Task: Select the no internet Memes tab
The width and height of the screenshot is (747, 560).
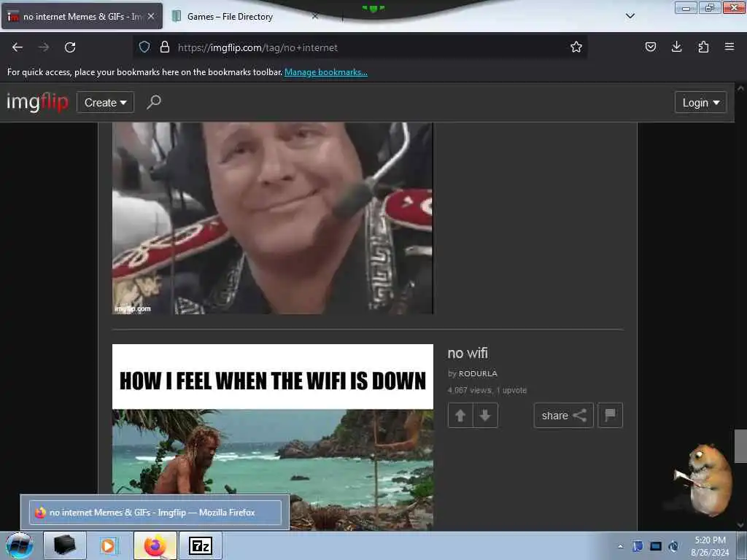Action: click(x=76, y=17)
